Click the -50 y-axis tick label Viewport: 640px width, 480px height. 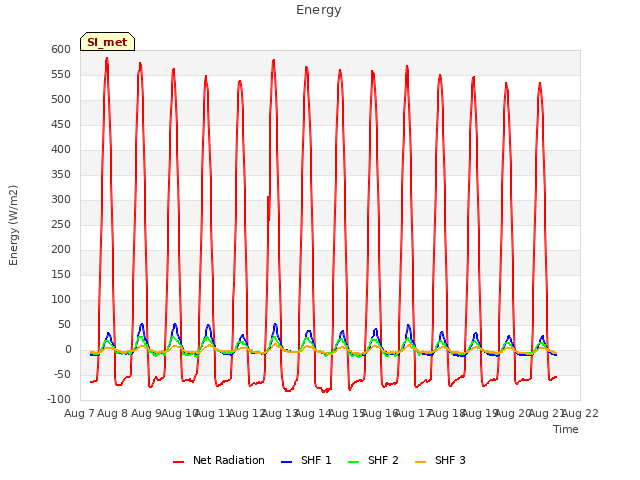click(62, 375)
